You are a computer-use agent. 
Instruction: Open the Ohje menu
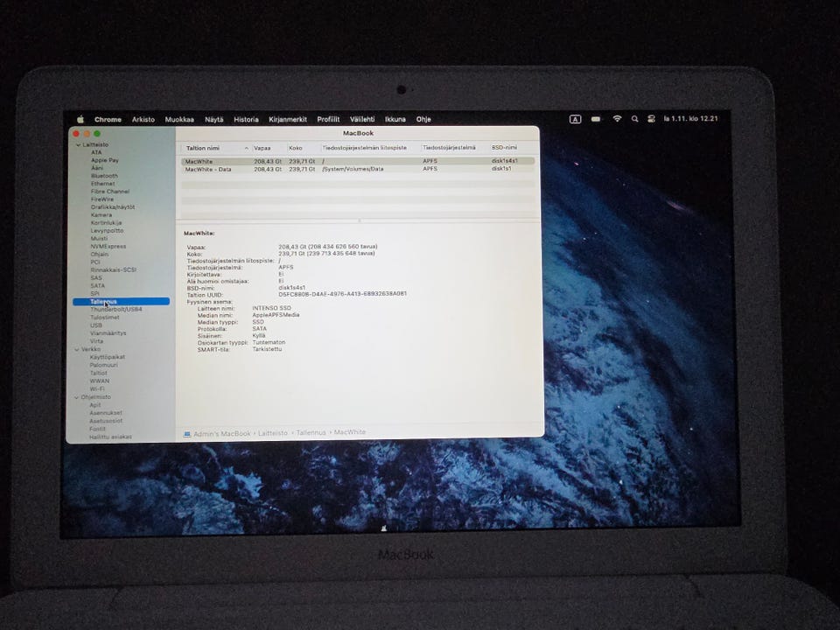point(423,120)
